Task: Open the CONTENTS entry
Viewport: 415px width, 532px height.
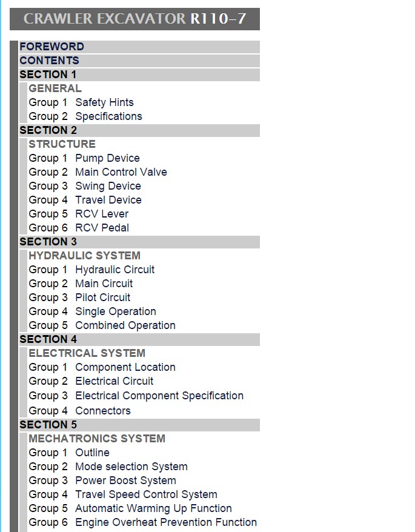Action: point(50,61)
